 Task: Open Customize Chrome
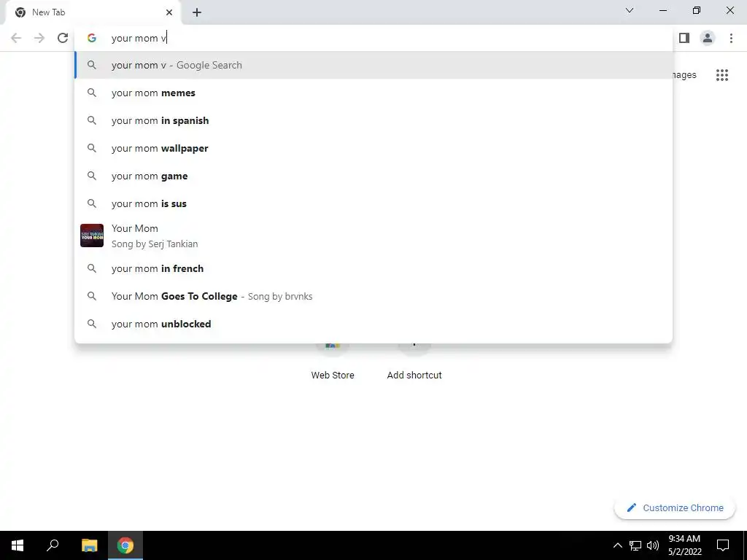click(x=675, y=507)
